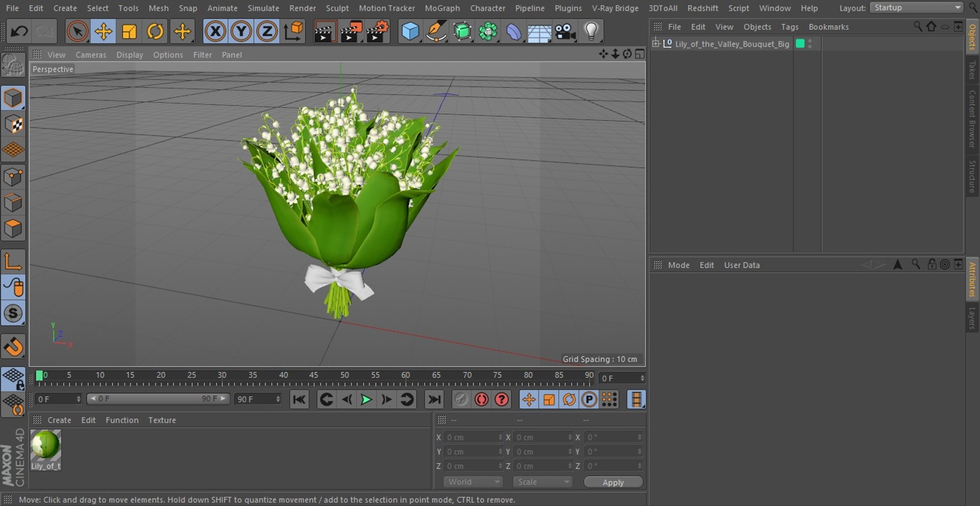980x506 pixels.
Task: Click the 0 F to 90 F range slider
Action: tap(158, 399)
